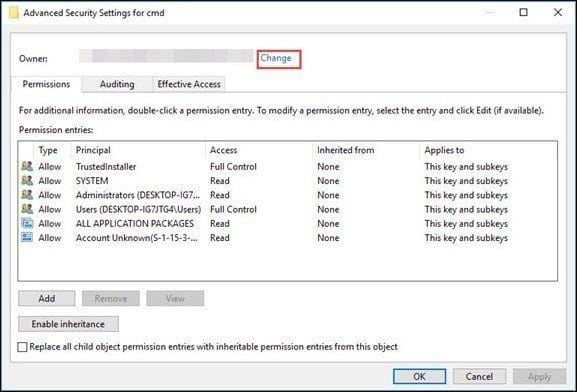Click the greyed-out View button

click(x=175, y=298)
